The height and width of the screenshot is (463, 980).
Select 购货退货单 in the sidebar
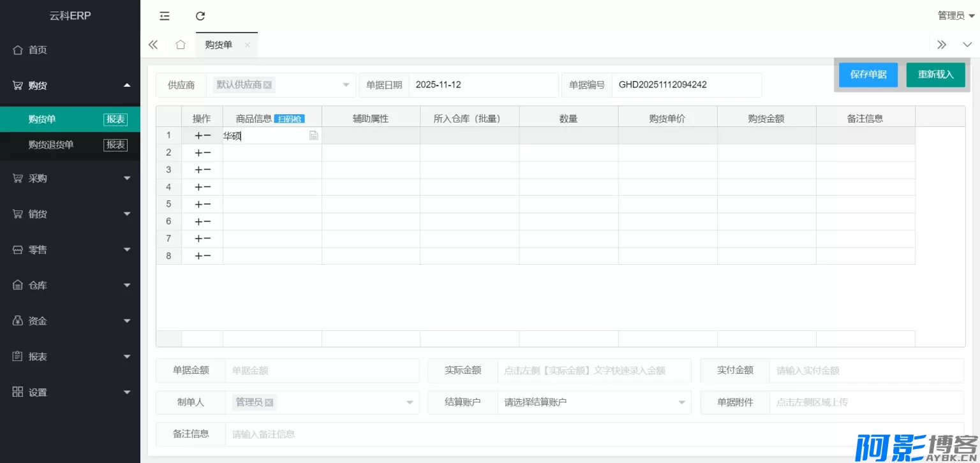[x=51, y=145]
